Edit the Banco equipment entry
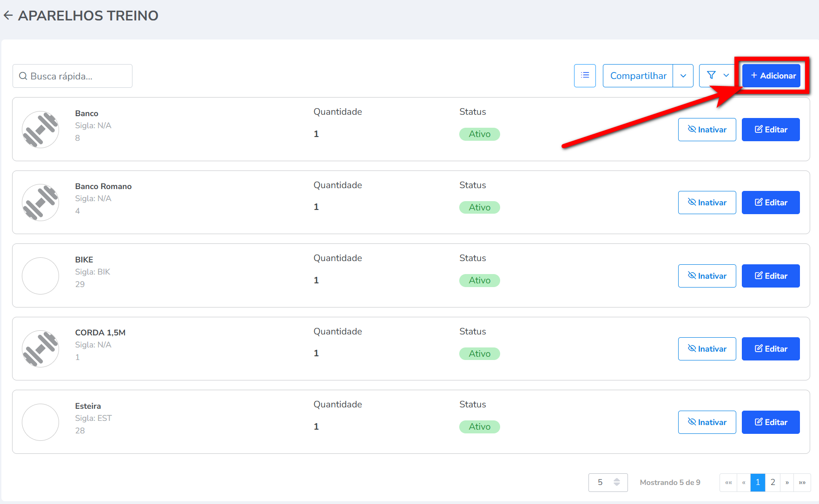 tap(770, 130)
